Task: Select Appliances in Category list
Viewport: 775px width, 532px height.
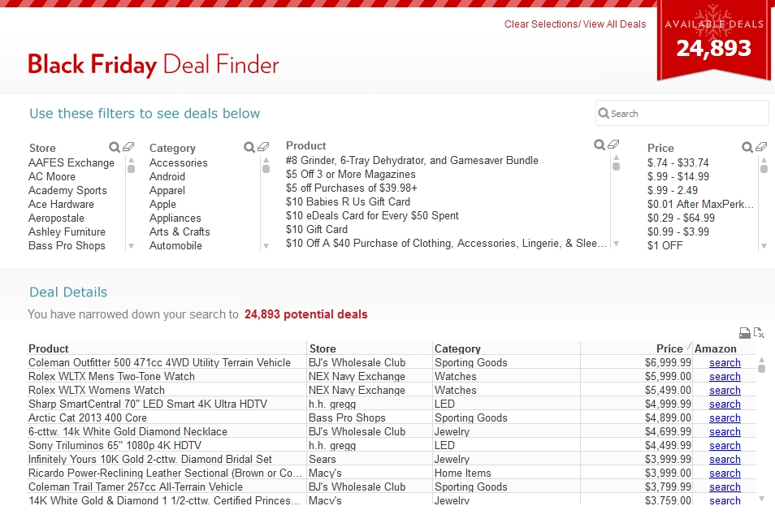Action: tap(175, 218)
